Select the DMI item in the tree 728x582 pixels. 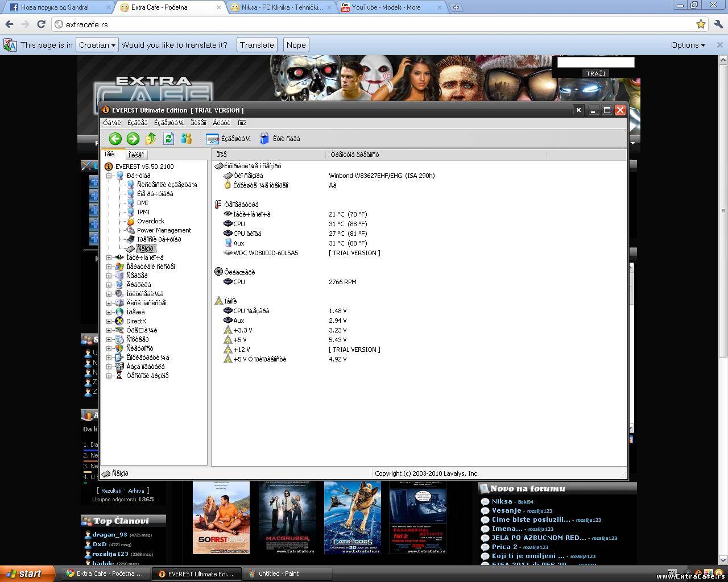(142, 203)
